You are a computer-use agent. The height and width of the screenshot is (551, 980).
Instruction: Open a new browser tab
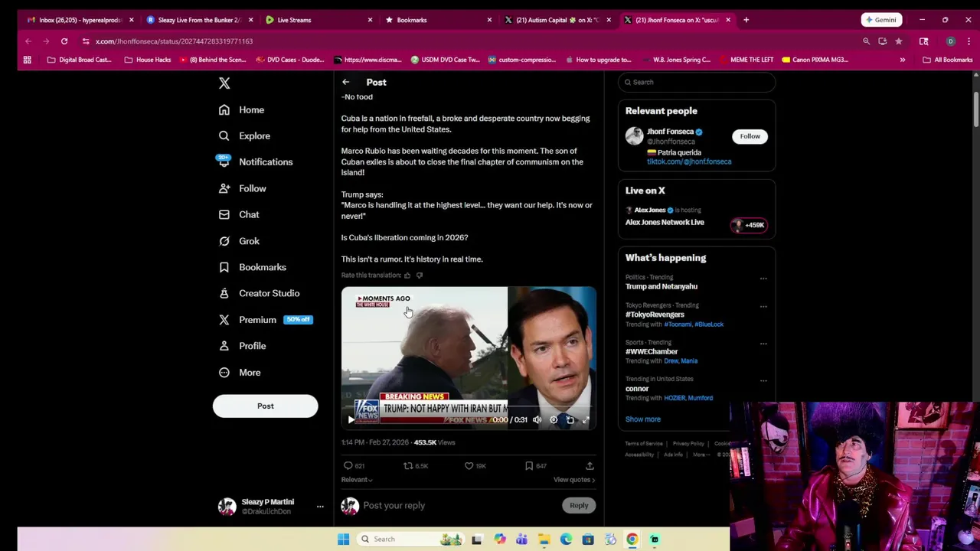pos(746,20)
